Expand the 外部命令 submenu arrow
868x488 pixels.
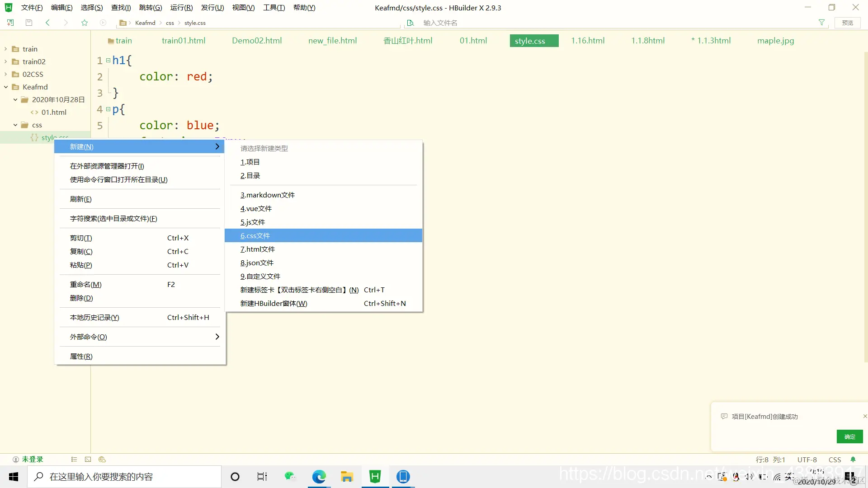pos(217,337)
